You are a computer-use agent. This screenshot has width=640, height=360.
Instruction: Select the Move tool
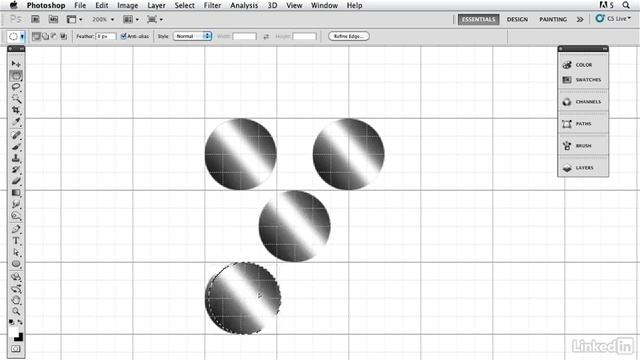point(16,64)
